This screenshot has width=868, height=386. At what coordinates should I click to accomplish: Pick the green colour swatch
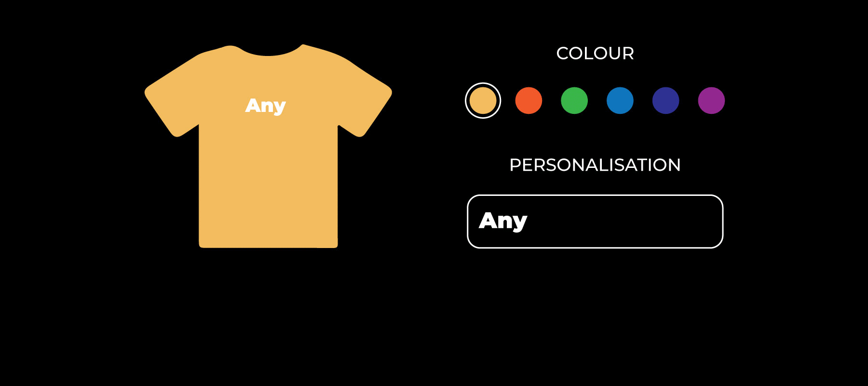[x=574, y=100]
